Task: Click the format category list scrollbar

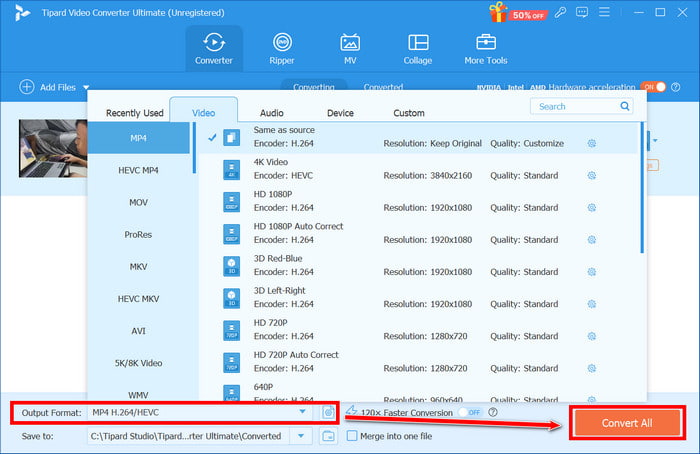Action: (194, 148)
